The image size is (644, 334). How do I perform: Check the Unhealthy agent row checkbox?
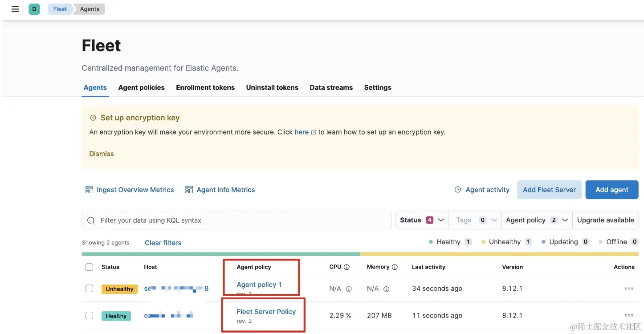click(x=90, y=289)
